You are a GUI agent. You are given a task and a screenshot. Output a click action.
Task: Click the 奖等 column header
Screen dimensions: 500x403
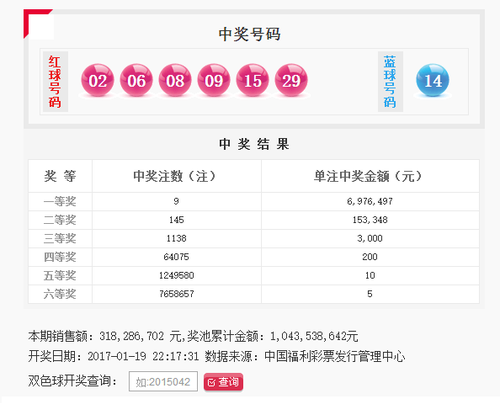60,176
